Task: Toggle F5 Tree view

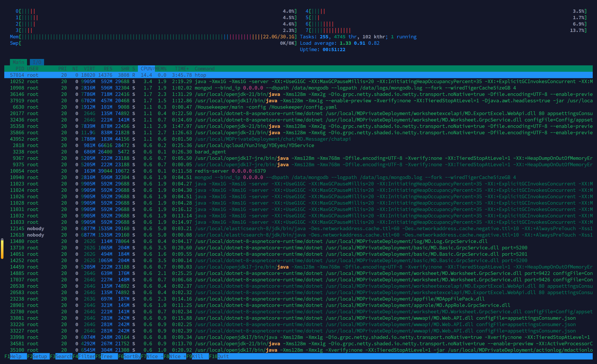Action: pyautogui.click(x=107, y=356)
